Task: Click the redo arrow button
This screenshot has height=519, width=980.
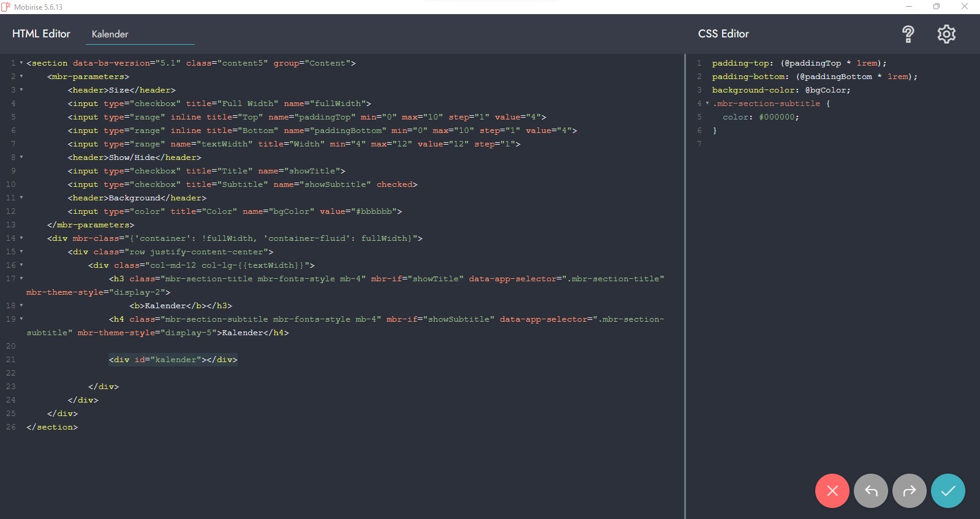Action: 910,491
